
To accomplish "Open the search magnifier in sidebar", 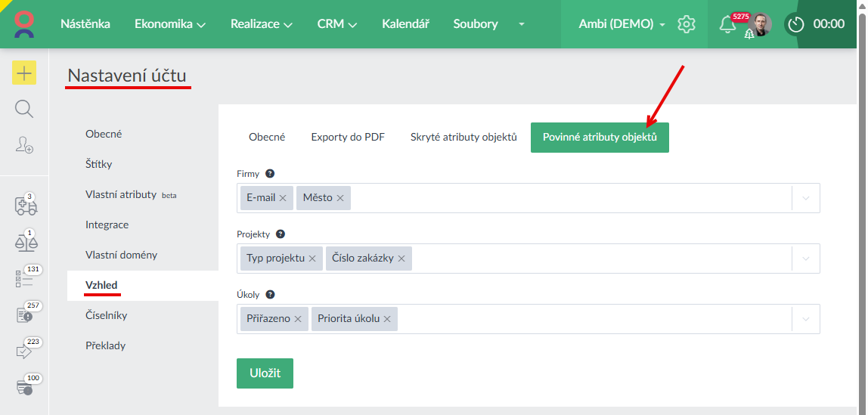I will 24,110.
